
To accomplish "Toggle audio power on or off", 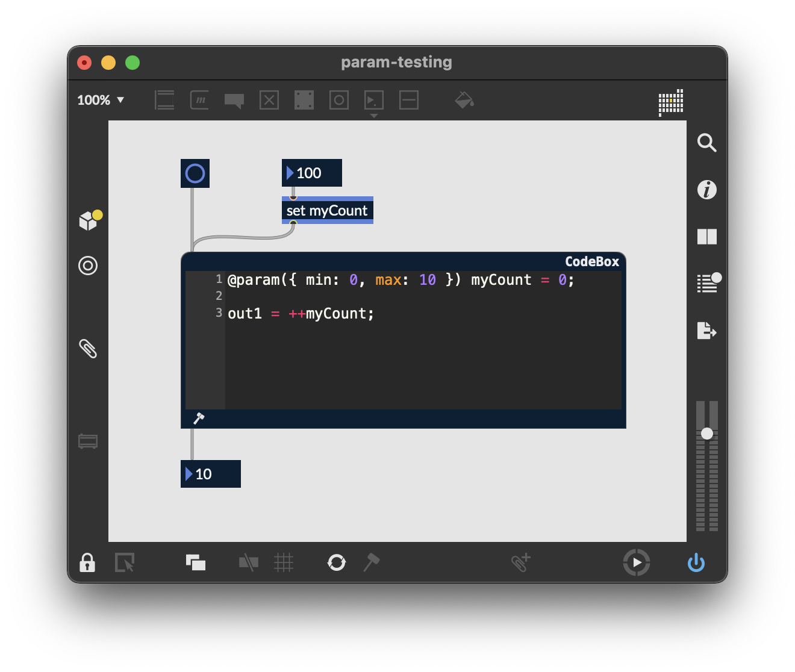I will pyautogui.click(x=696, y=563).
